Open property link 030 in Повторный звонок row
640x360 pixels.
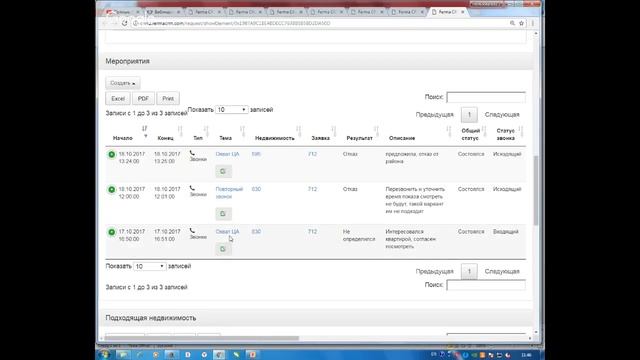(256, 189)
